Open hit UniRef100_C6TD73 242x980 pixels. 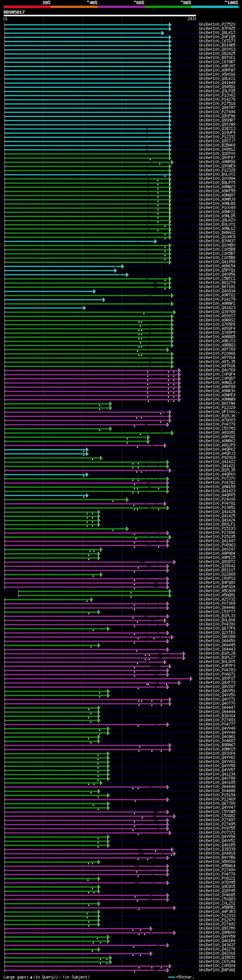217,41
